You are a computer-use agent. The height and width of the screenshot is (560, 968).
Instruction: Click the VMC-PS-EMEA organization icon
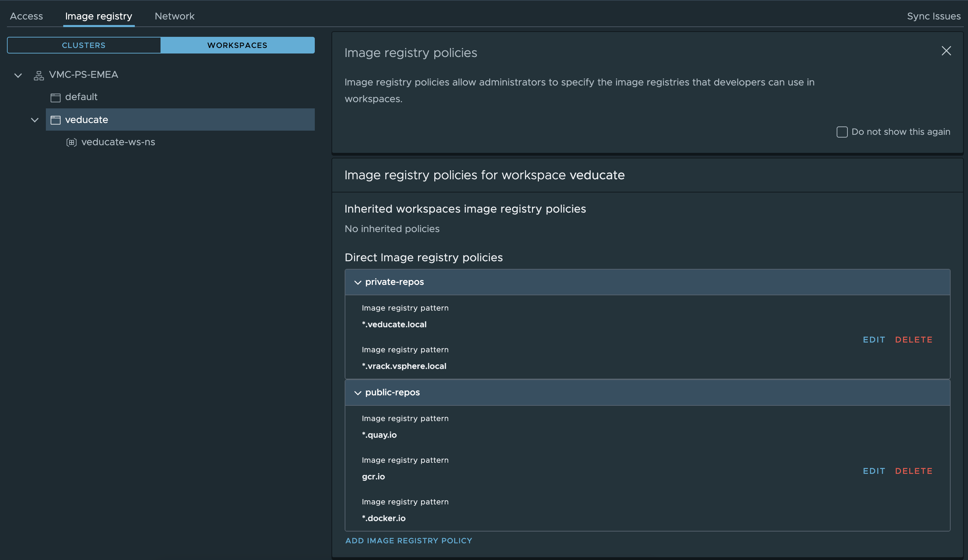[x=39, y=75]
